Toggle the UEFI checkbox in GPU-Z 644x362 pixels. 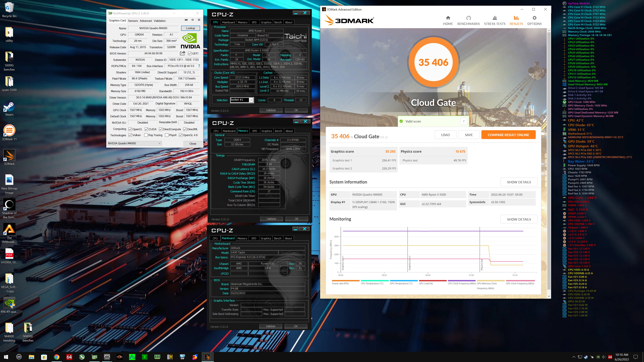(x=190, y=53)
